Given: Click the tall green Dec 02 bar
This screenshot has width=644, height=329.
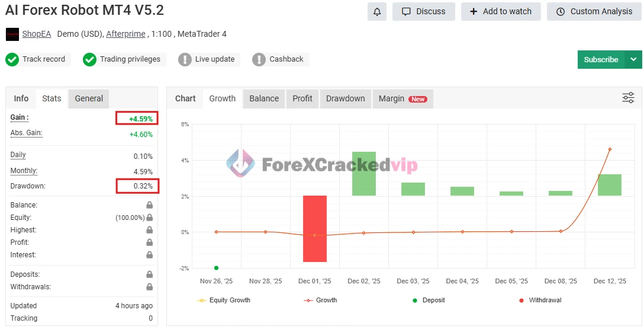Looking at the screenshot, I should pyautogui.click(x=364, y=174).
